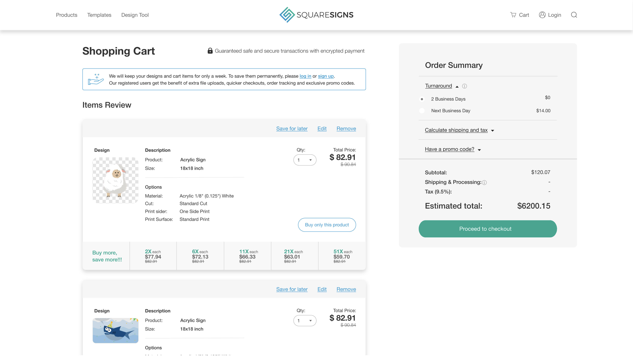
Task: Remove the sheep acrylic sign
Action: [346, 129]
